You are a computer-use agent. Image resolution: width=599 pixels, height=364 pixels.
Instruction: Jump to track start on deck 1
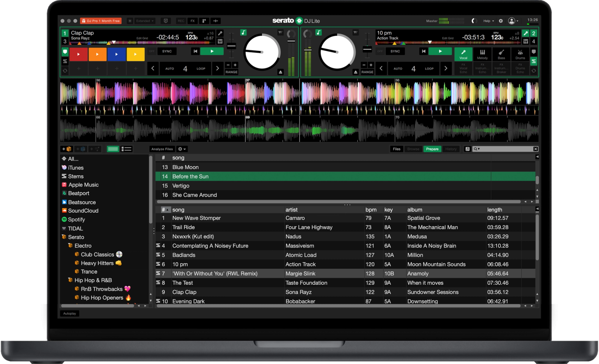pyautogui.click(x=195, y=51)
